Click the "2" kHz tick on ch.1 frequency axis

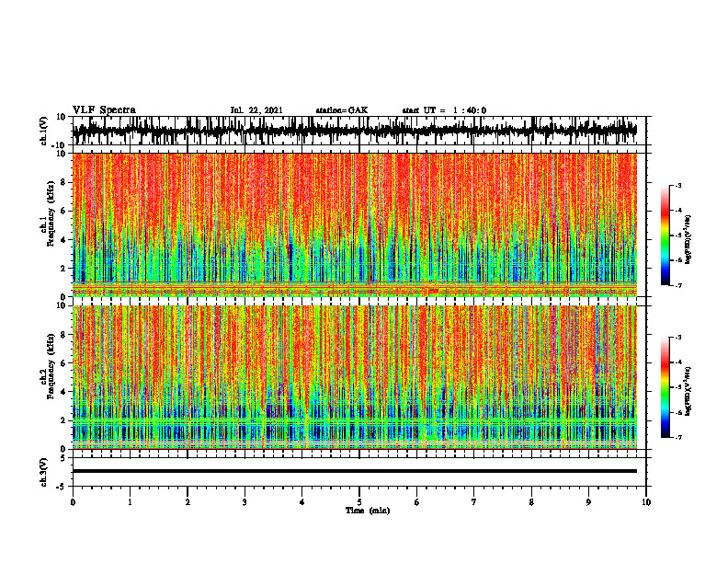(x=63, y=269)
